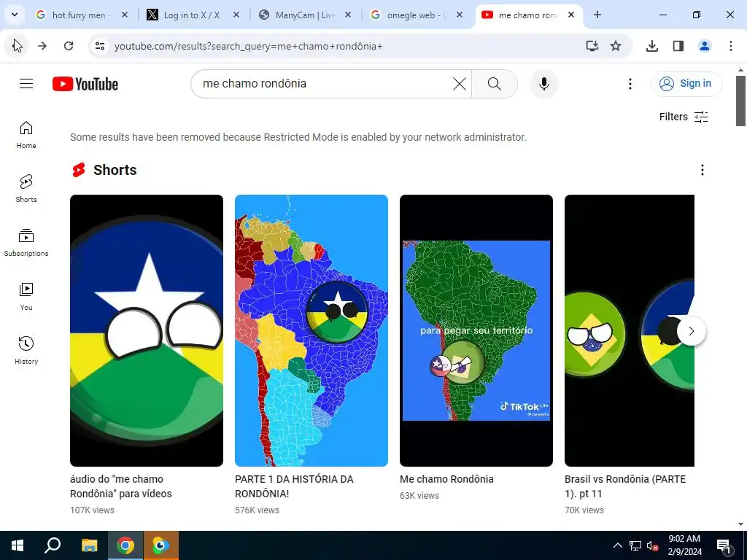Screen dimensions: 747x560
Task: Open the tab search dropdown
Action: (15, 15)
